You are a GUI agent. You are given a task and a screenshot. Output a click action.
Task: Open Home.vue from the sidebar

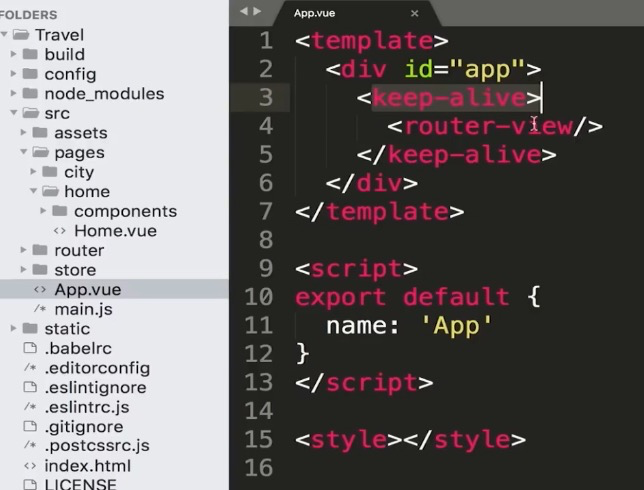point(115,231)
